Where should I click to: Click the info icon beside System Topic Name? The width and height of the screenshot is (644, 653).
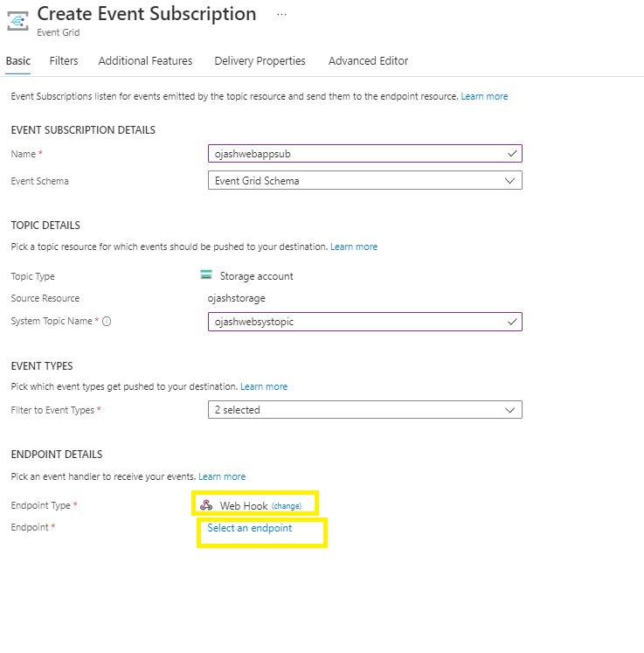pos(107,322)
